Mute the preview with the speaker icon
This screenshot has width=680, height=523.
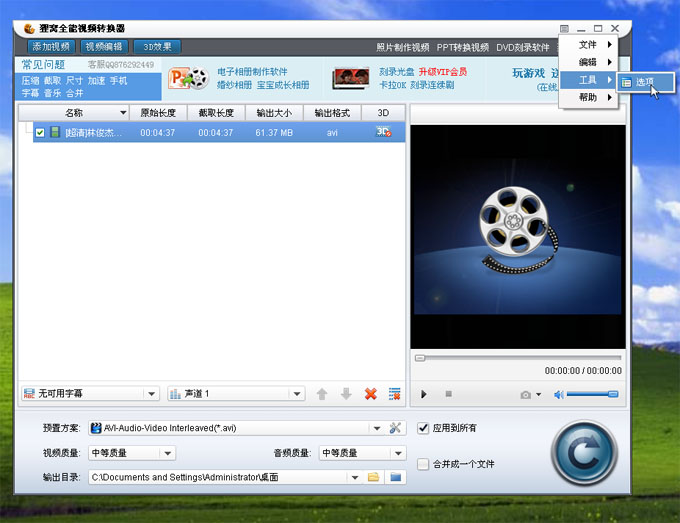tap(559, 394)
